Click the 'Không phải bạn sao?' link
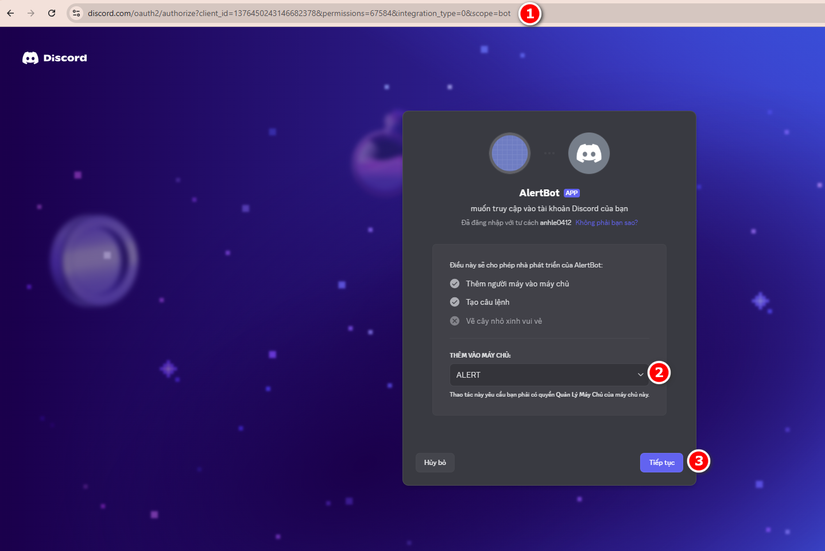The image size is (825, 551). 606,223
